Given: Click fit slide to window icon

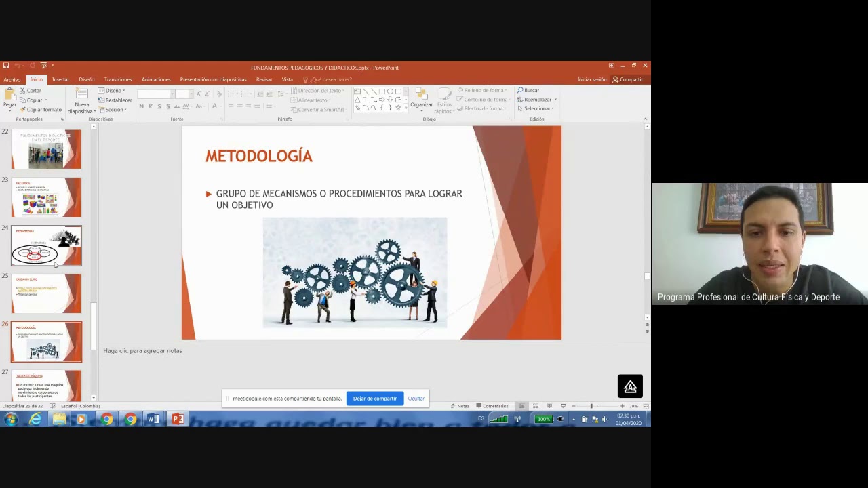Looking at the screenshot, I should [x=645, y=406].
